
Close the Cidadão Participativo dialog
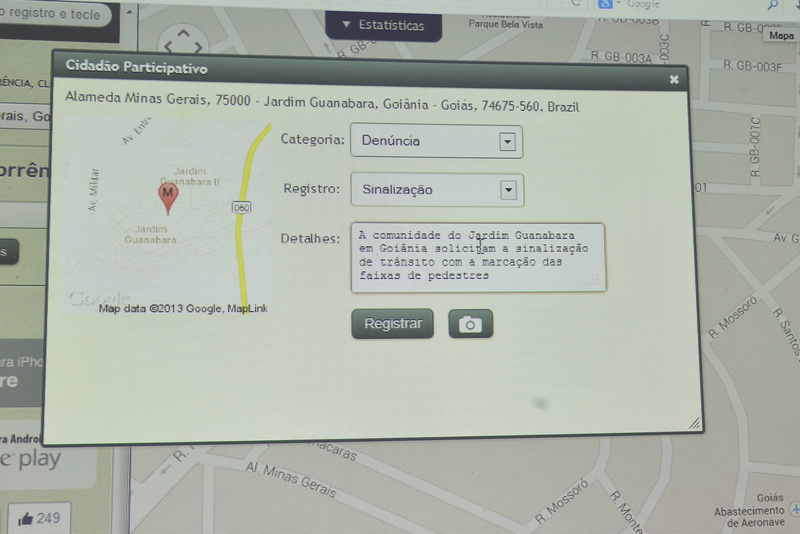674,78
